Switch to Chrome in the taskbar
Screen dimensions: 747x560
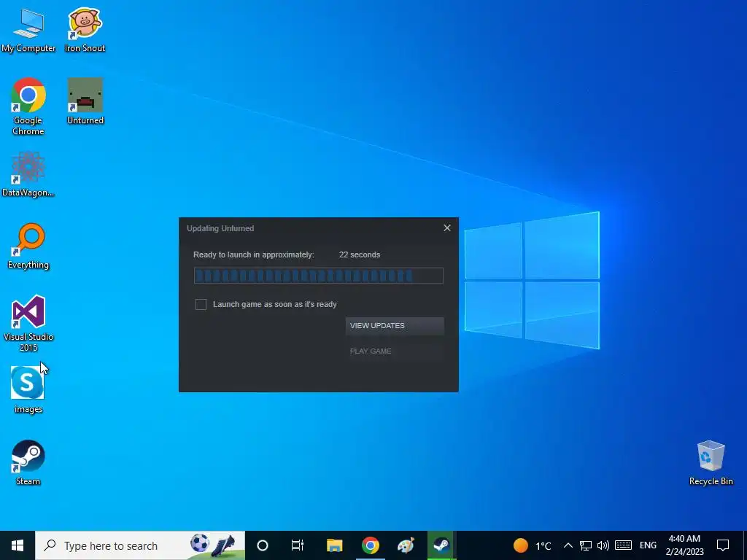pyautogui.click(x=370, y=545)
